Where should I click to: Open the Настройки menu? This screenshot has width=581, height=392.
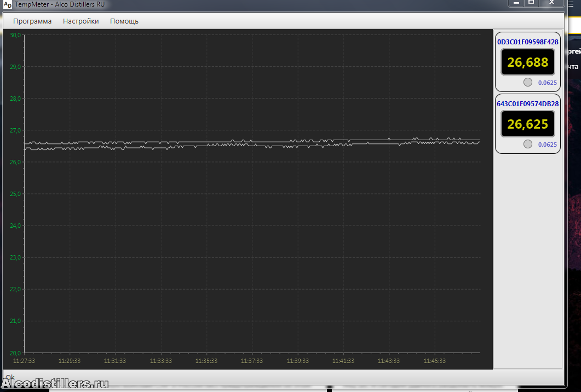pyautogui.click(x=80, y=21)
